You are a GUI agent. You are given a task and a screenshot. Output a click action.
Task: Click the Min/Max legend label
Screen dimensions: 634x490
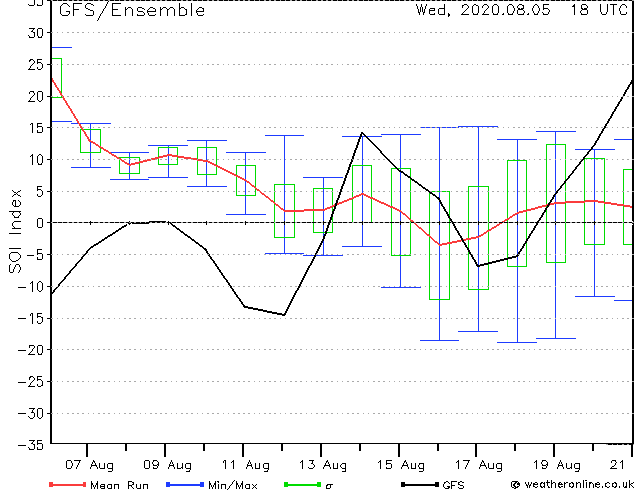coord(233,485)
